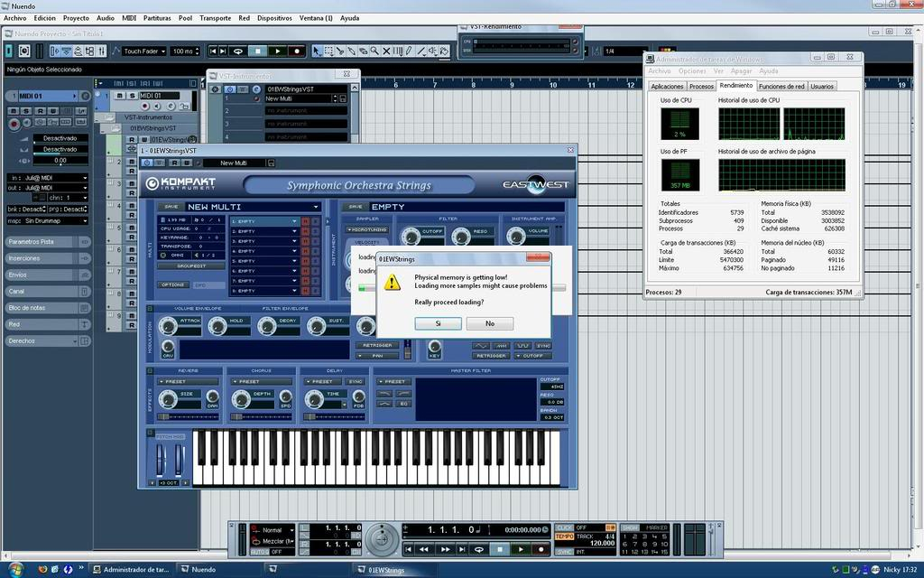Select the Erase tool in toolbar
Image resolution: width=924 pixels, height=578 pixels.
coord(363,51)
